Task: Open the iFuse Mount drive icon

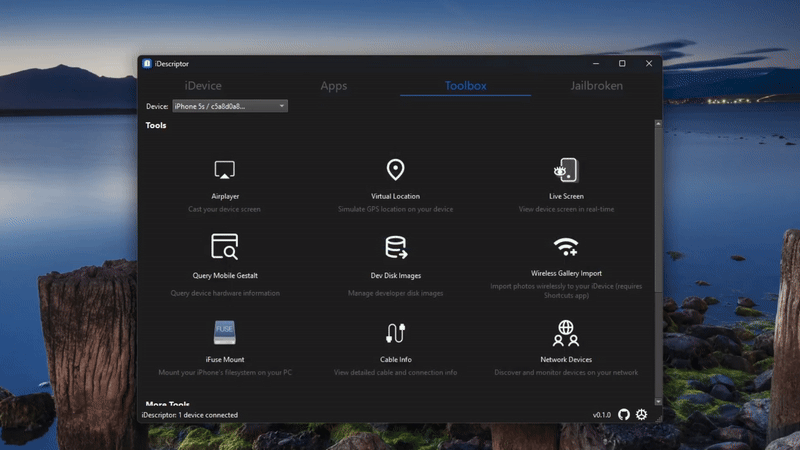Action: coord(224,332)
